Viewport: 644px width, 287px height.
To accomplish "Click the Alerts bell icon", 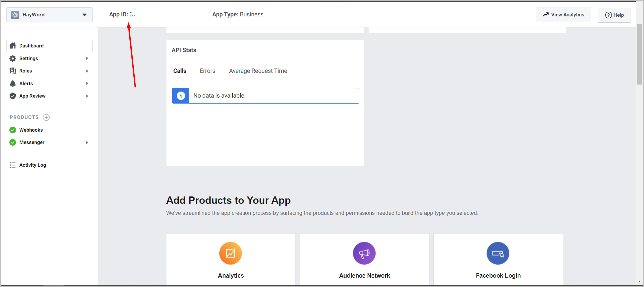I will pyautogui.click(x=13, y=84).
